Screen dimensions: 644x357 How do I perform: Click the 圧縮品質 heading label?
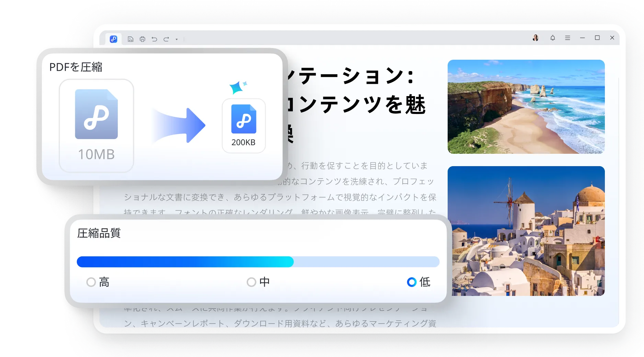pos(99,233)
